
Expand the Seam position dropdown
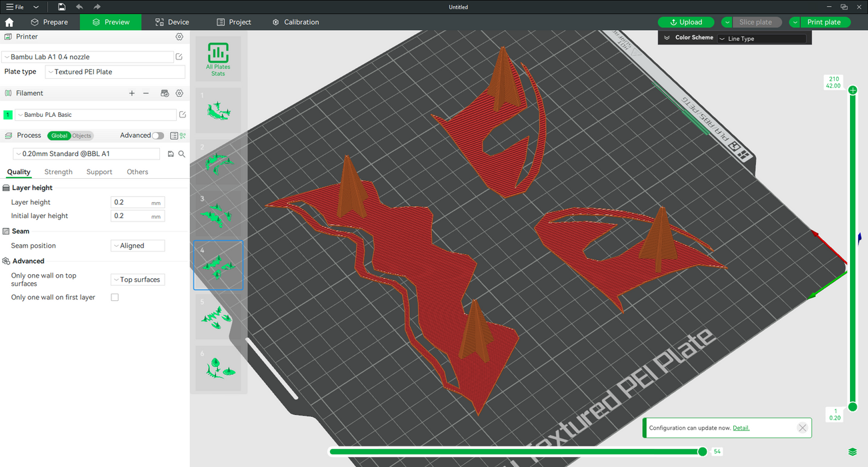pyautogui.click(x=137, y=246)
